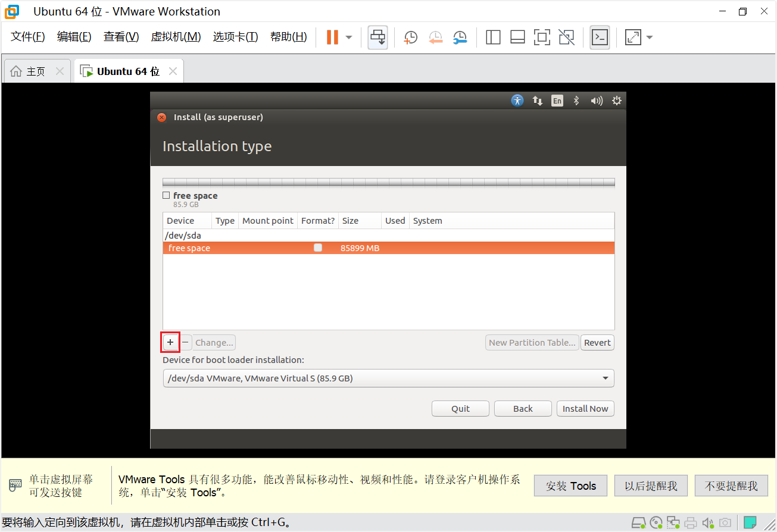Click the System column header
The width and height of the screenshot is (777, 532).
coord(512,221)
